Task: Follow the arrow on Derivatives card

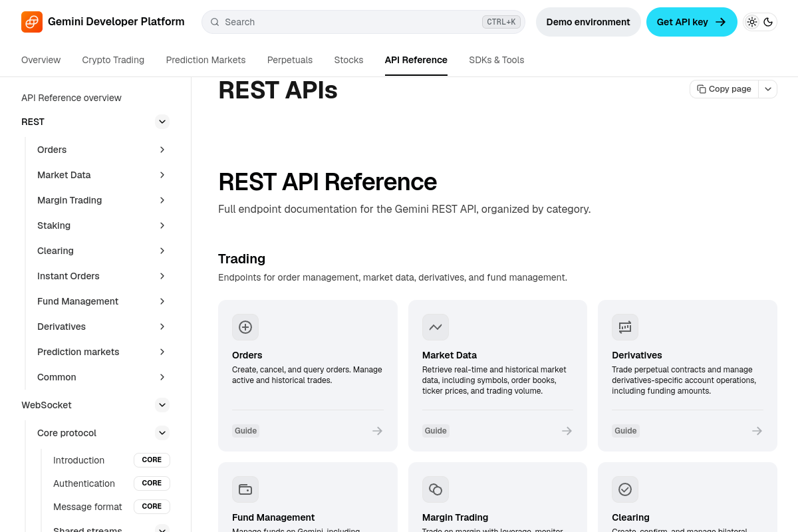Action: coord(757,431)
